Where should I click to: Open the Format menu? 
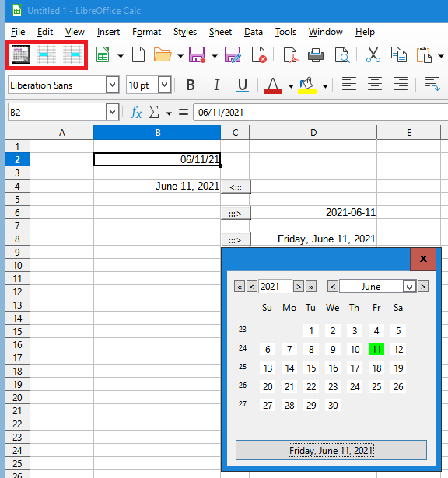(146, 32)
